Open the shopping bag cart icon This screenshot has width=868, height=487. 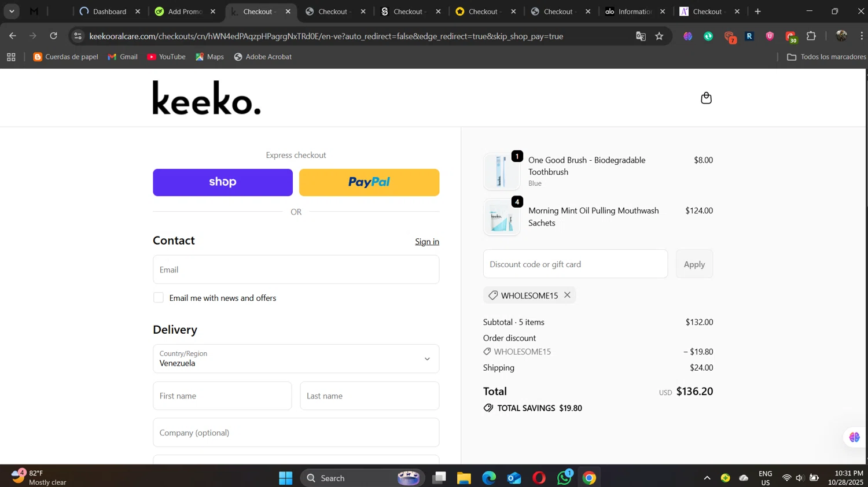point(706,98)
